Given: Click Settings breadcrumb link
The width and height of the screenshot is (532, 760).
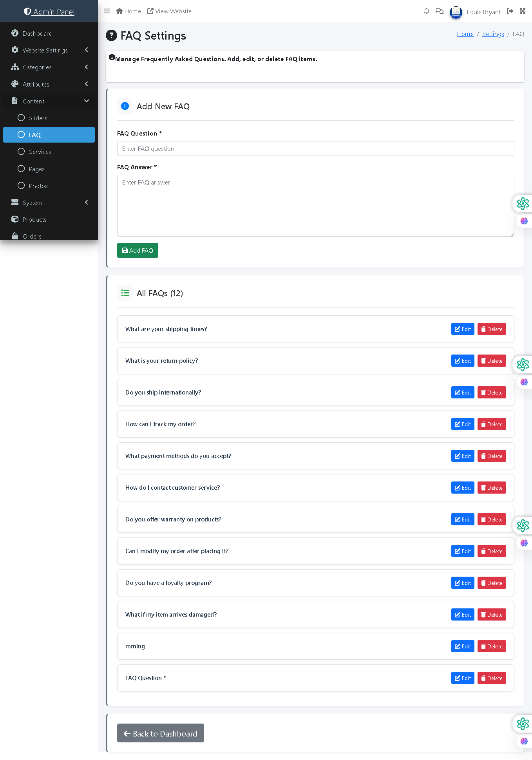Looking at the screenshot, I should pyautogui.click(x=493, y=34).
